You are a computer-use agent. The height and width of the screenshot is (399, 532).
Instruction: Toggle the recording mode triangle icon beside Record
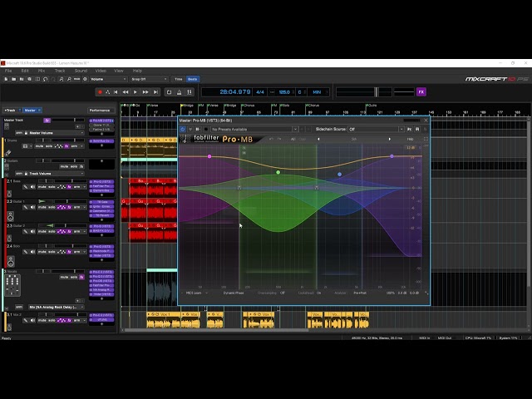pyautogui.click(x=107, y=92)
